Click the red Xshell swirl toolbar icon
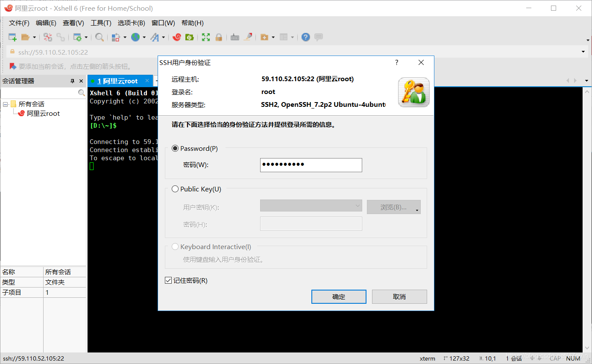Viewport: 592px width, 364px height. (177, 37)
